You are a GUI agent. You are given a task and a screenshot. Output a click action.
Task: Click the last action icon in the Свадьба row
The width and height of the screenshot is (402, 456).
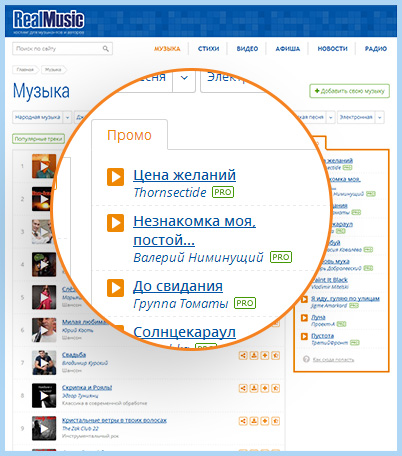pyautogui.click(x=275, y=355)
